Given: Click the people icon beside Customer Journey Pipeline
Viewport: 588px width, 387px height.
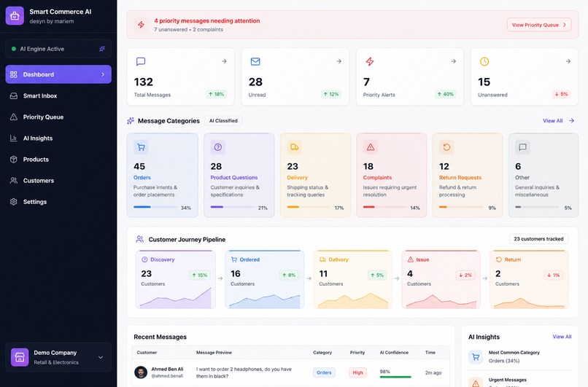Looking at the screenshot, I should [x=140, y=239].
